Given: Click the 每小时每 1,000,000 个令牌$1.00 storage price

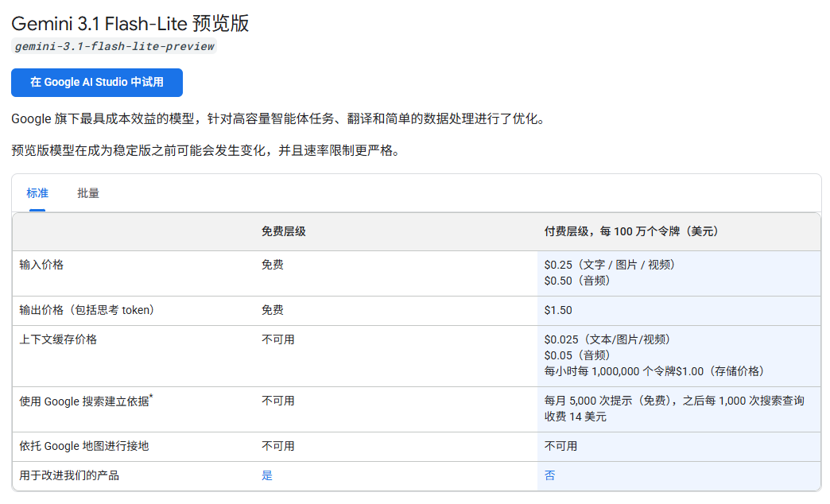Looking at the screenshot, I should [654, 372].
